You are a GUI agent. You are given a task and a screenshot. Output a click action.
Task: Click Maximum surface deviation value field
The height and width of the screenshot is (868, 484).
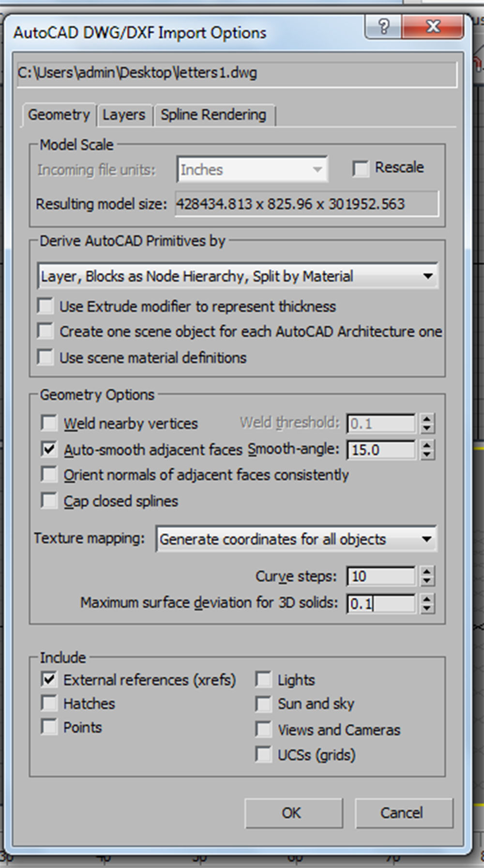tap(381, 604)
